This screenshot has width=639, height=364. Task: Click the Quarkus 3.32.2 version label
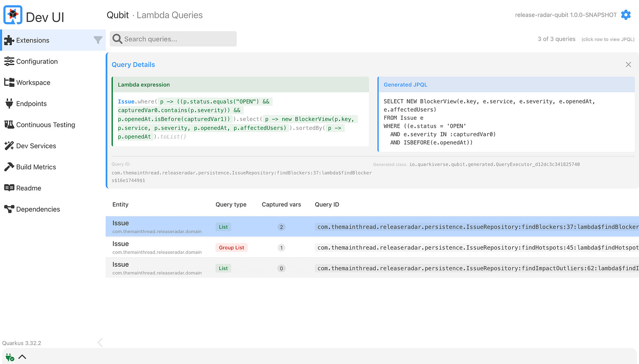click(x=22, y=343)
